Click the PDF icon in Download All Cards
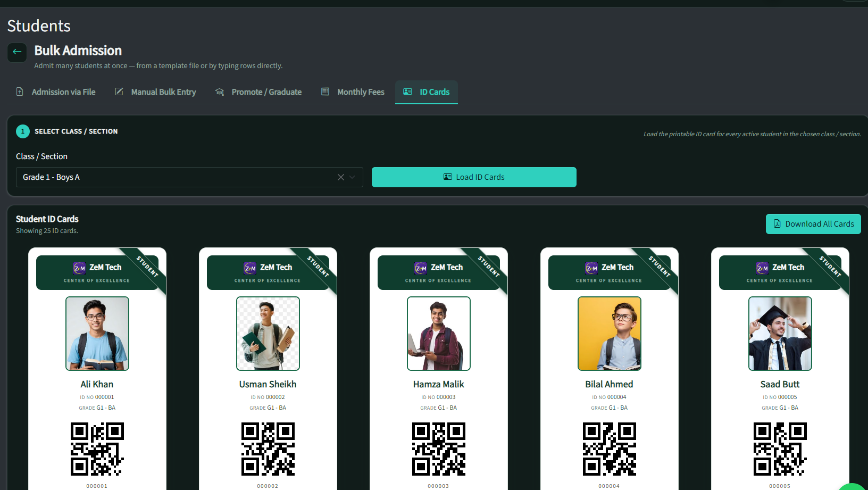This screenshot has width=868, height=490. (777, 224)
